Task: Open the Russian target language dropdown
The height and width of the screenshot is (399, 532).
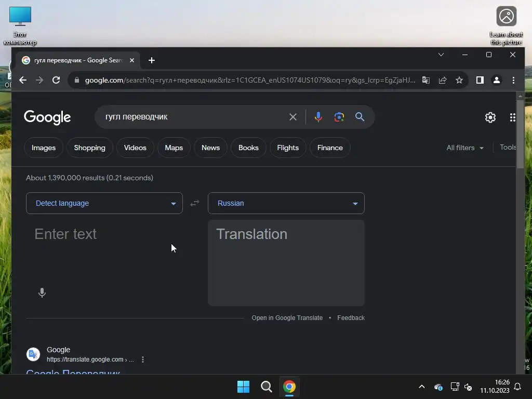Action: [286, 203]
